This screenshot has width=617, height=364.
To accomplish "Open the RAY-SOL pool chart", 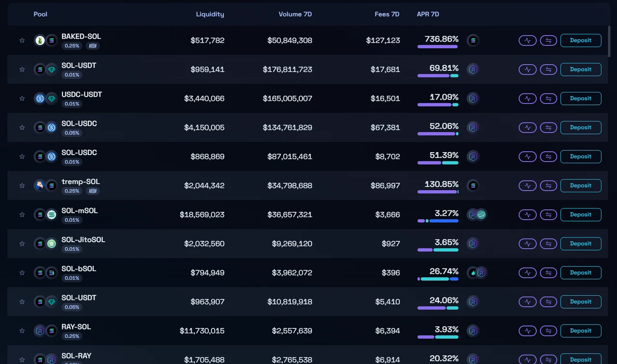I will pos(527,331).
